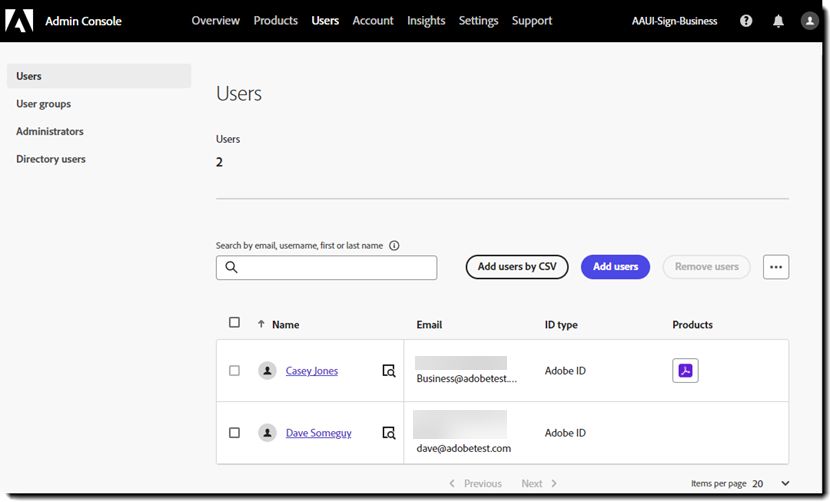Click the Acrobat product icon for Casey Jones
Screen dimensions: 830x502
pyautogui.click(x=685, y=371)
